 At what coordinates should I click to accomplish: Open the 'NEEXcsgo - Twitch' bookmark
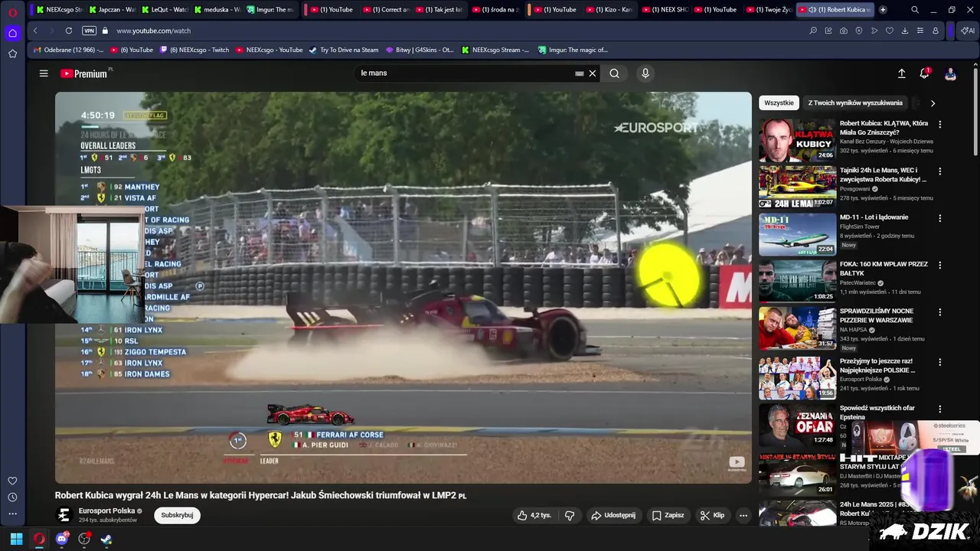pyautogui.click(x=194, y=50)
